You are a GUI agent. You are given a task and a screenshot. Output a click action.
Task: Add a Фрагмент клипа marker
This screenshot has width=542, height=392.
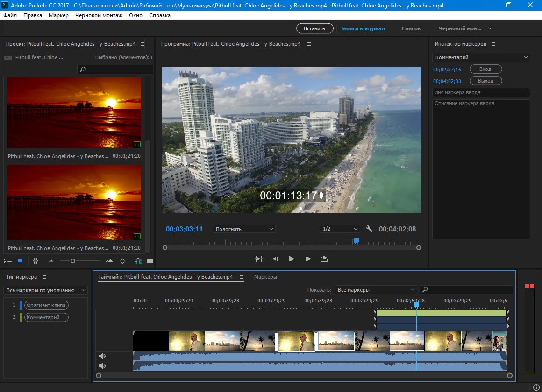click(46, 305)
